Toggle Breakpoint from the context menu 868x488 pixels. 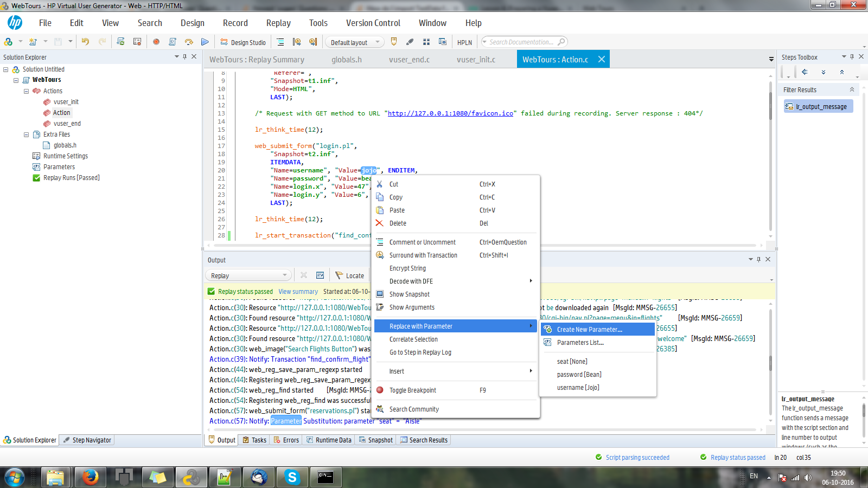(x=412, y=390)
